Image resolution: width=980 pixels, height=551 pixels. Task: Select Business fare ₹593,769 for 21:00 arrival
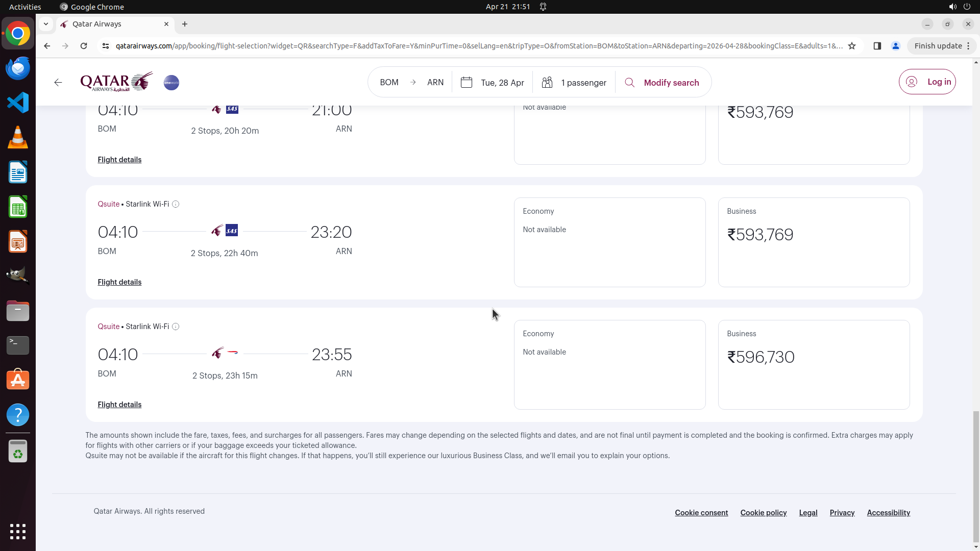[x=814, y=133]
